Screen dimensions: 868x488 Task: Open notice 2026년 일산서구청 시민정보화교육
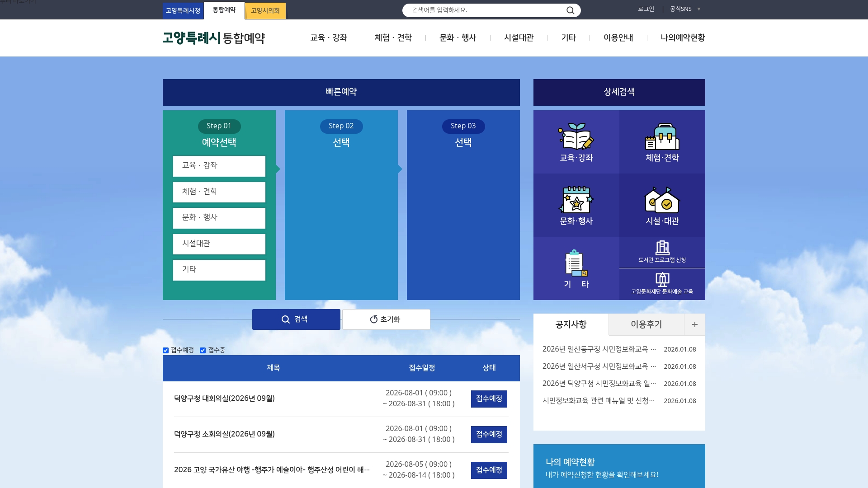tap(599, 366)
